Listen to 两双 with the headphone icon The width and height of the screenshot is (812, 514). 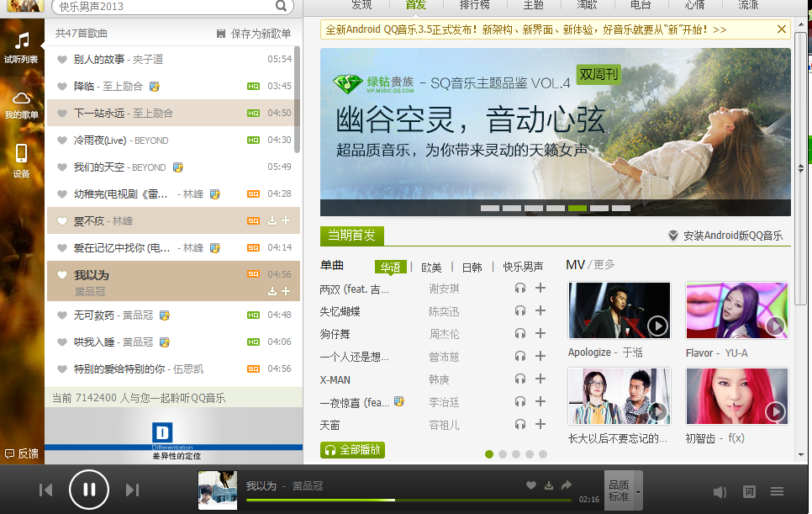pyautogui.click(x=520, y=288)
